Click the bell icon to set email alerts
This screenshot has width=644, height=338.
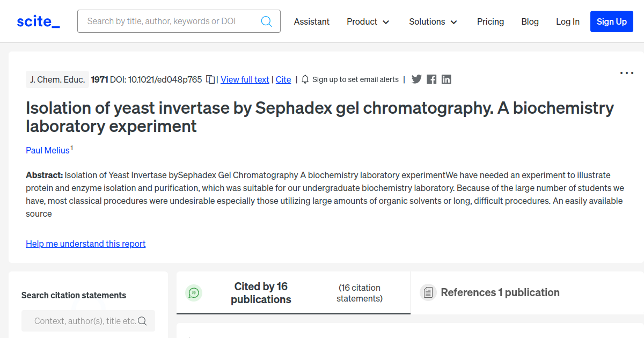[304, 79]
